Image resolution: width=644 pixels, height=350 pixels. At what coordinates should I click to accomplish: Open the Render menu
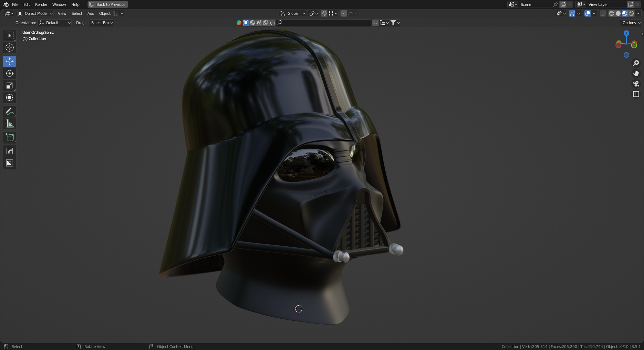(x=41, y=4)
